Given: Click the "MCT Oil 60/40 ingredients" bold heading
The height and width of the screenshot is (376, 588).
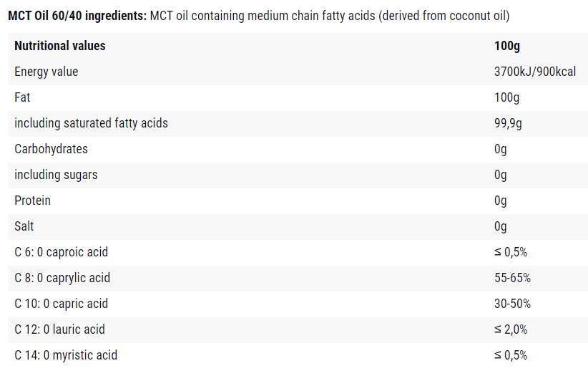Looking at the screenshot, I should [x=77, y=15].
